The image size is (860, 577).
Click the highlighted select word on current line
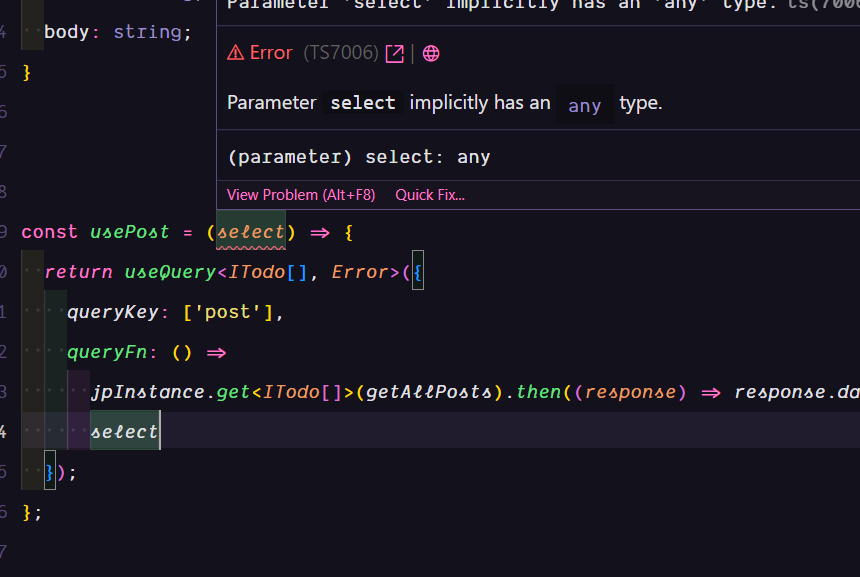(x=125, y=432)
